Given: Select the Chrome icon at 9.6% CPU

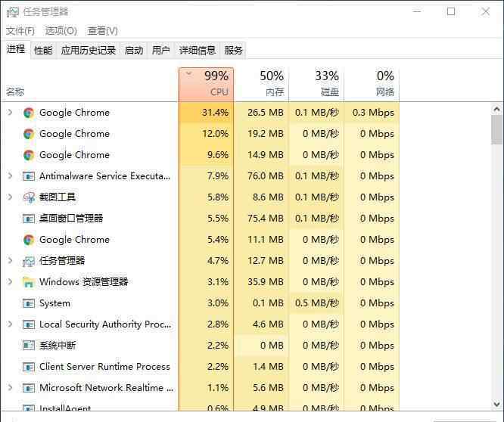Looking at the screenshot, I should (29, 155).
